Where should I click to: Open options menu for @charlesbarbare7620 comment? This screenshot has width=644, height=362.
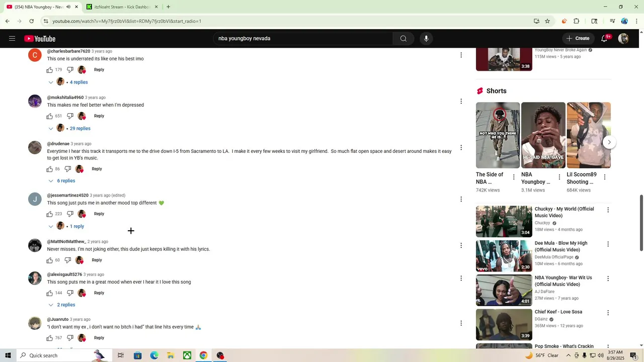coord(461,55)
